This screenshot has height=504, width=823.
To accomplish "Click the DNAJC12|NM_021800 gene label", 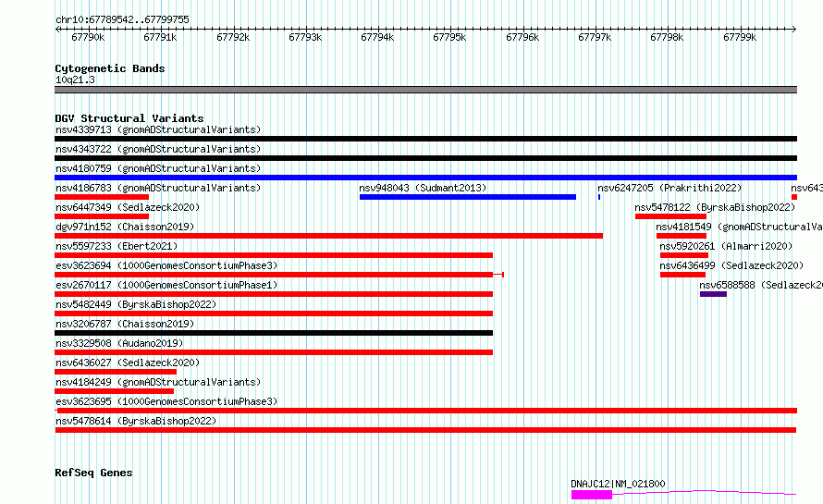I will click(x=618, y=484).
